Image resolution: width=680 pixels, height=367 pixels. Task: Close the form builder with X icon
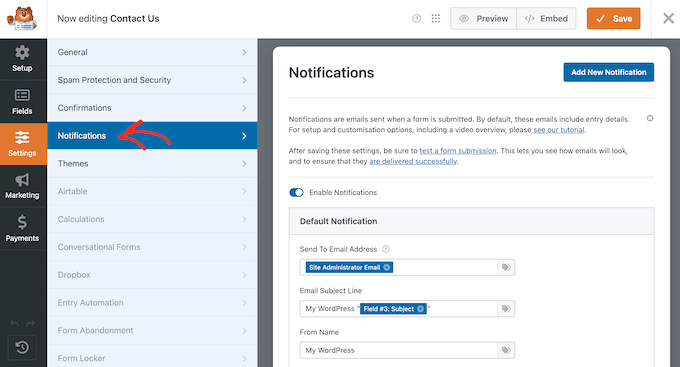[x=668, y=18]
